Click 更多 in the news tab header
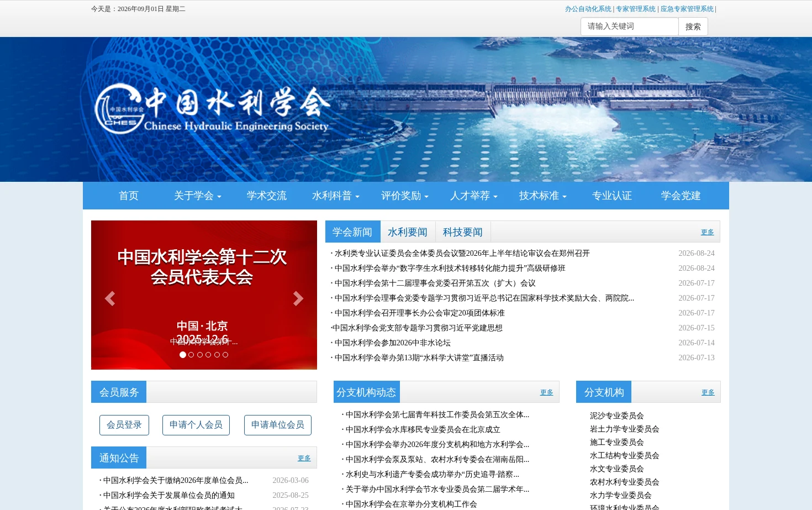This screenshot has width=812, height=510. click(708, 232)
